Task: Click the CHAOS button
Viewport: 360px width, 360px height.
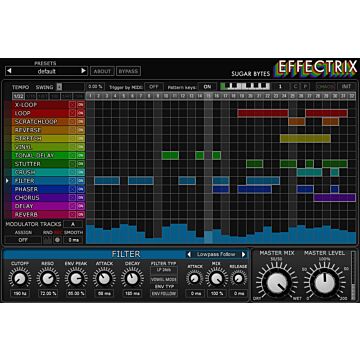Action: [x=325, y=87]
